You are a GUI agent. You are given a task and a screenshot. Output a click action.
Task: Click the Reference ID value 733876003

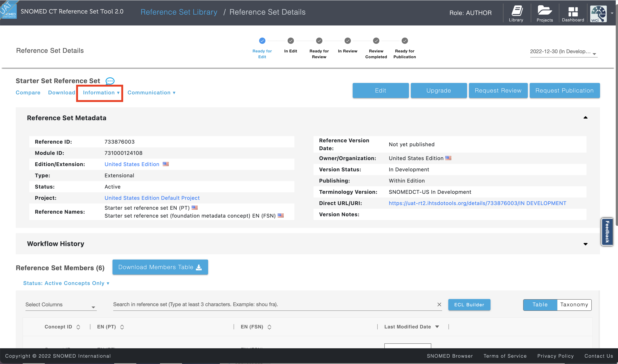pos(119,142)
